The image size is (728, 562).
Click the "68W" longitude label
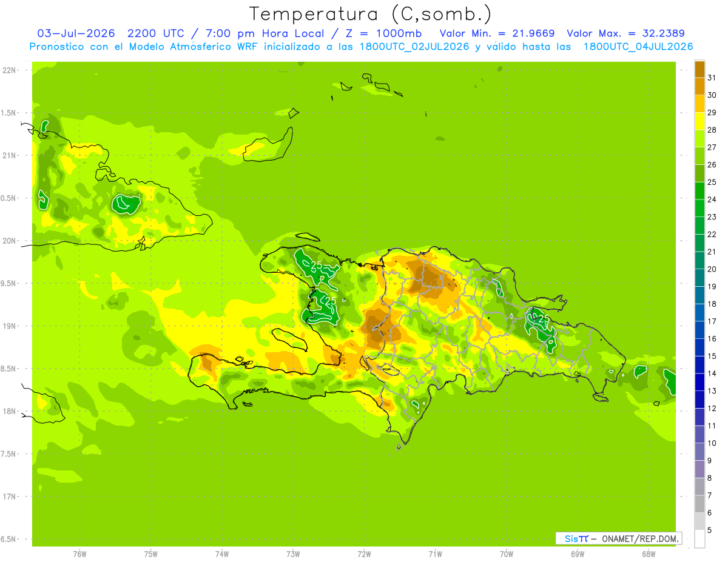tap(649, 554)
